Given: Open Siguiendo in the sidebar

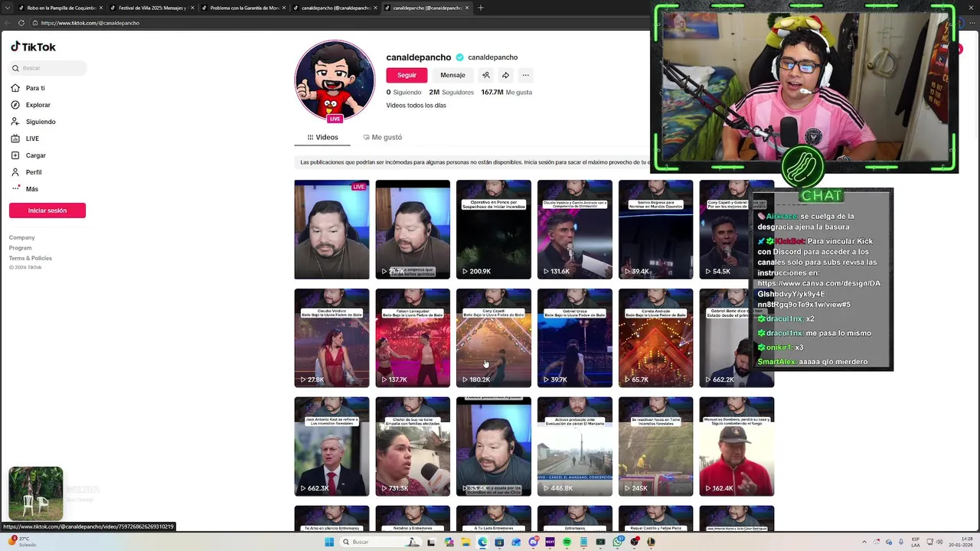Looking at the screenshot, I should pyautogui.click(x=41, y=122).
